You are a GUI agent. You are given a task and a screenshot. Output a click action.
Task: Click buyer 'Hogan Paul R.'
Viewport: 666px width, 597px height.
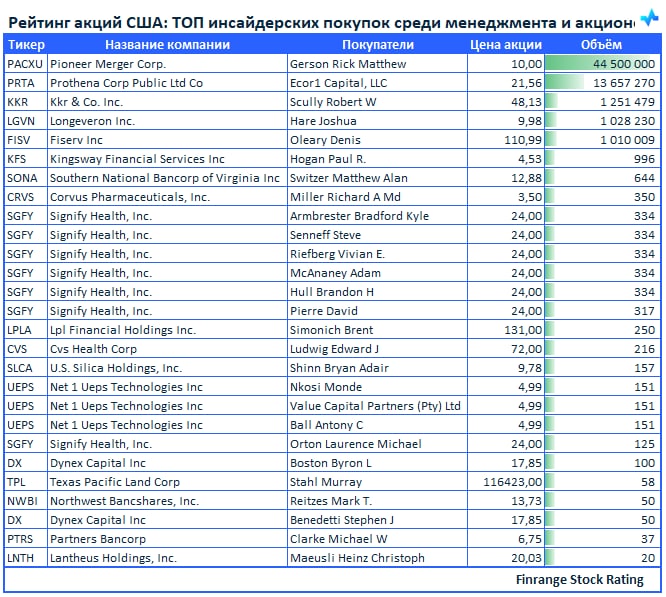pos(327,159)
